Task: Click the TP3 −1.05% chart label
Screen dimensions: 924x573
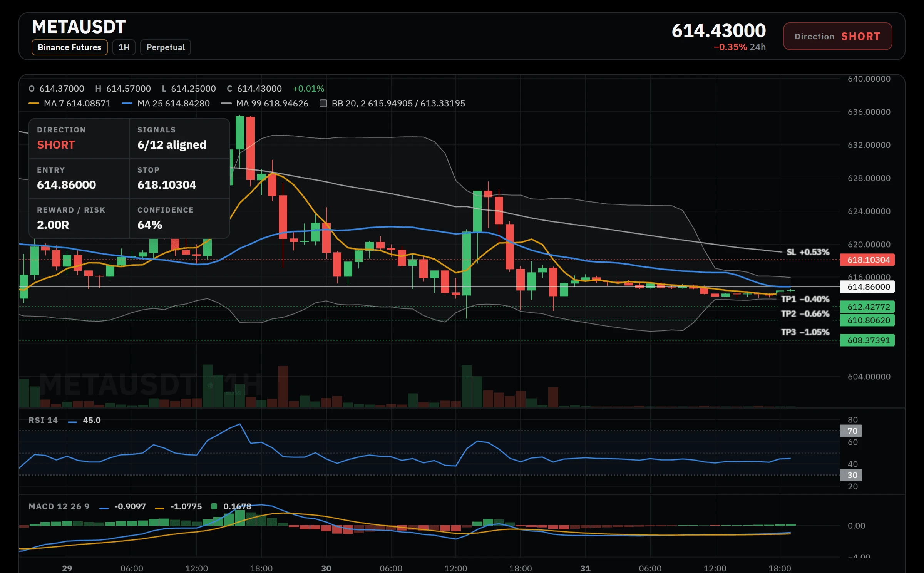Action: [805, 332]
